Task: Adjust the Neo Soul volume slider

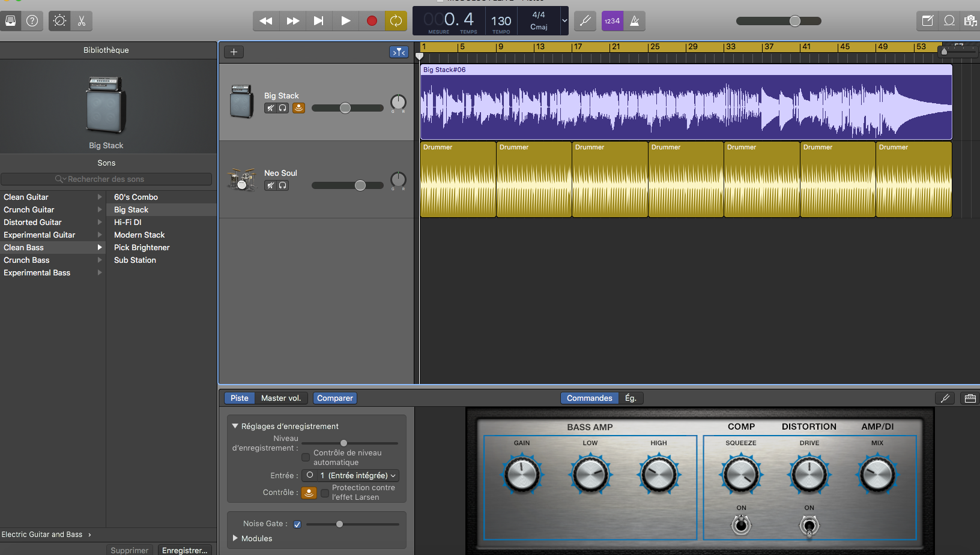Action: tap(360, 185)
